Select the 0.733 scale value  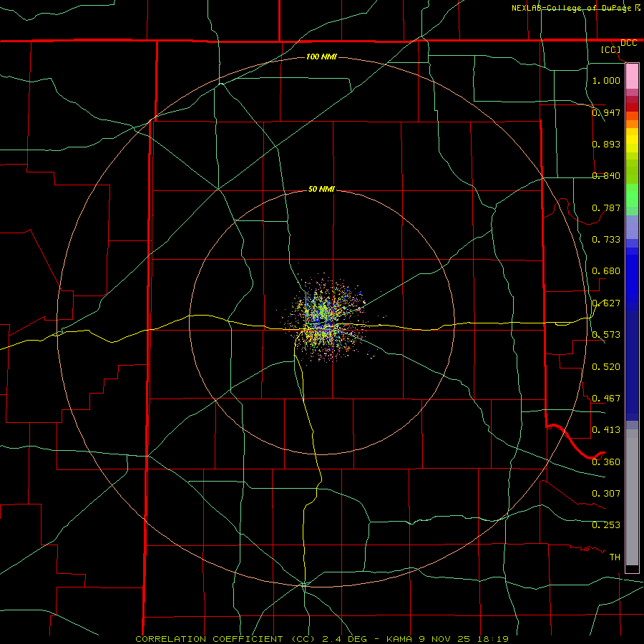pyautogui.click(x=606, y=240)
